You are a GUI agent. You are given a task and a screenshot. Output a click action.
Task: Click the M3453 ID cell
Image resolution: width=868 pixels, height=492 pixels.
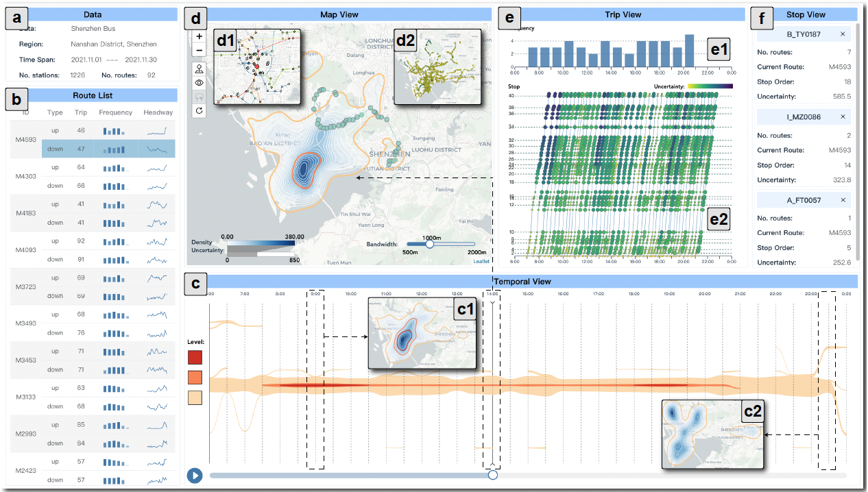point(25,360)
